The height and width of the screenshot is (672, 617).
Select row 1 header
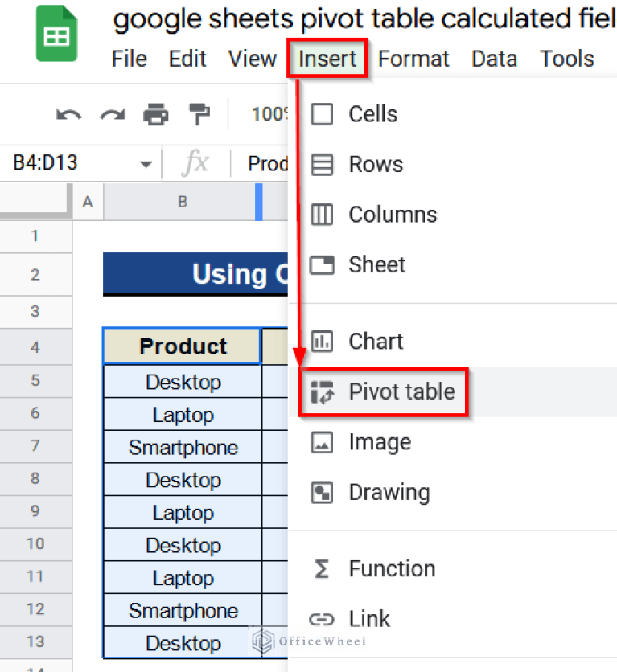[x=35, y=236]
